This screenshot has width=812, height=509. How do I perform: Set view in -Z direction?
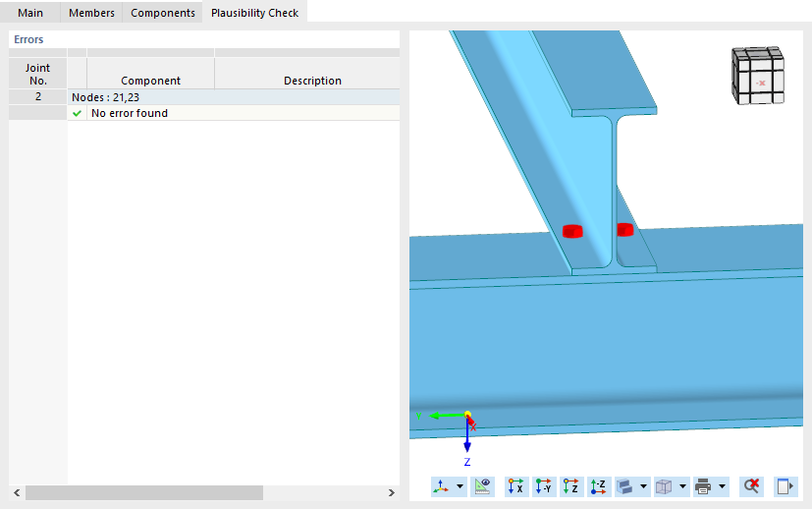pos(599,486)
